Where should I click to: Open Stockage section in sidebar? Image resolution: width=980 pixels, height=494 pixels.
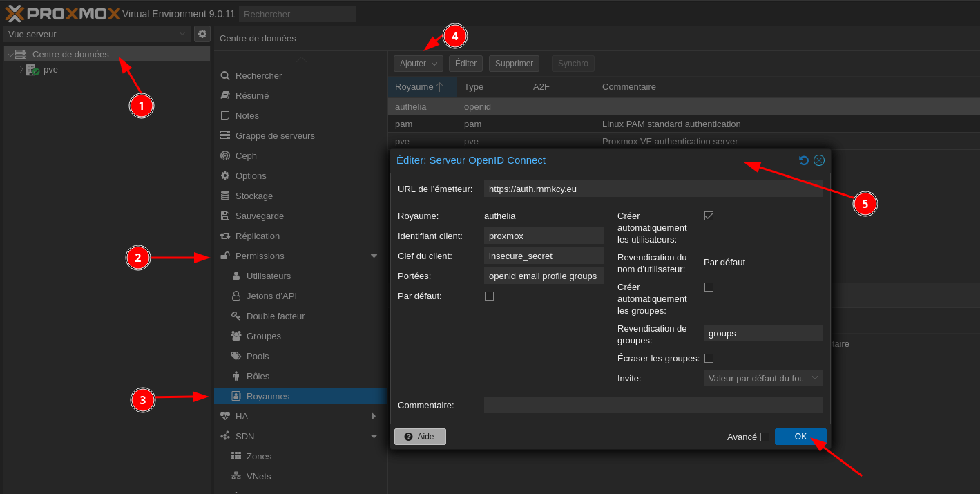[x=253, y=196]
